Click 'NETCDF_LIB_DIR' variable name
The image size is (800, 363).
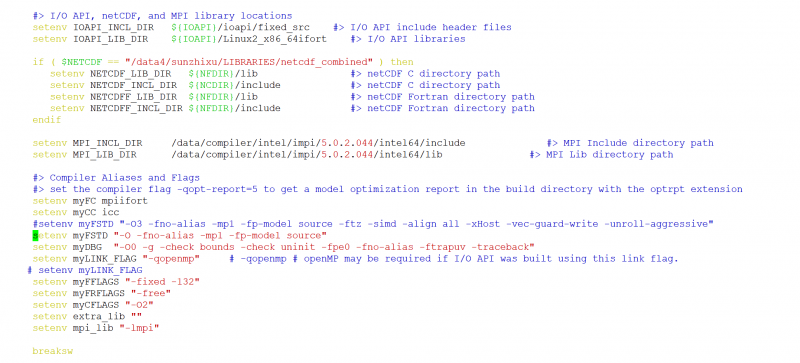point(130,74)
